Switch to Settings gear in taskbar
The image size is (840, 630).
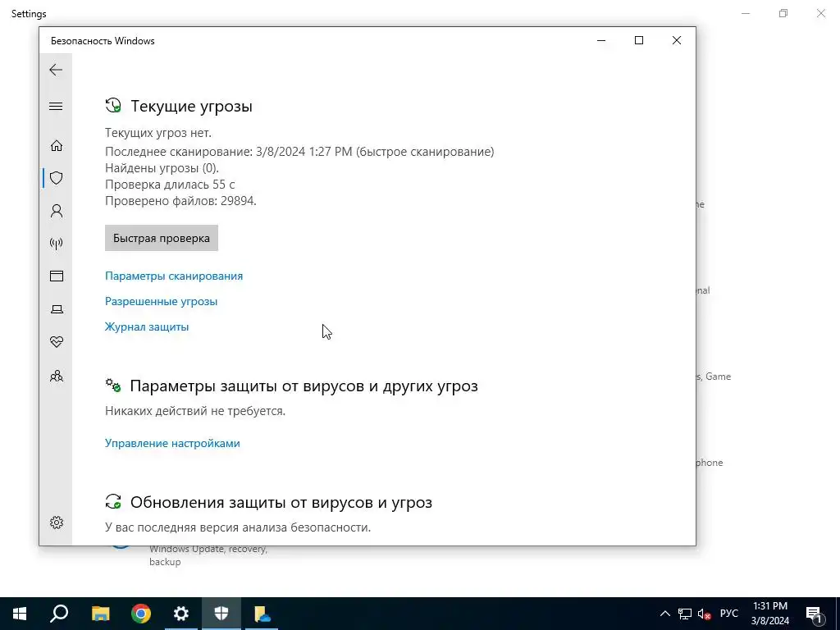coord(181,614)
